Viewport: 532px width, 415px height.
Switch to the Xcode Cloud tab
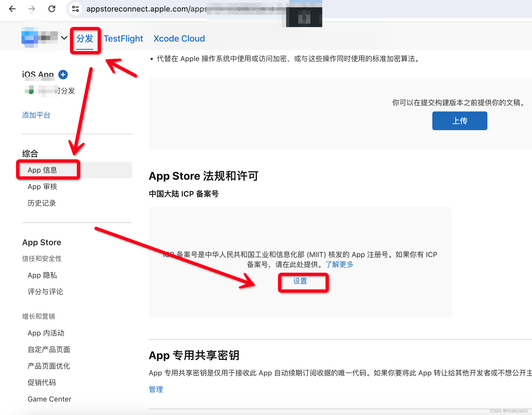click(179, 39)
